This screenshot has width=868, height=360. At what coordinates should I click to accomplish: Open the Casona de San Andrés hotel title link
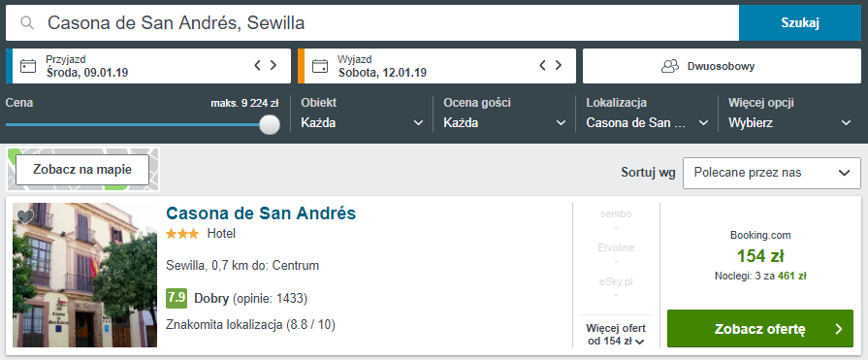point(261,213)
